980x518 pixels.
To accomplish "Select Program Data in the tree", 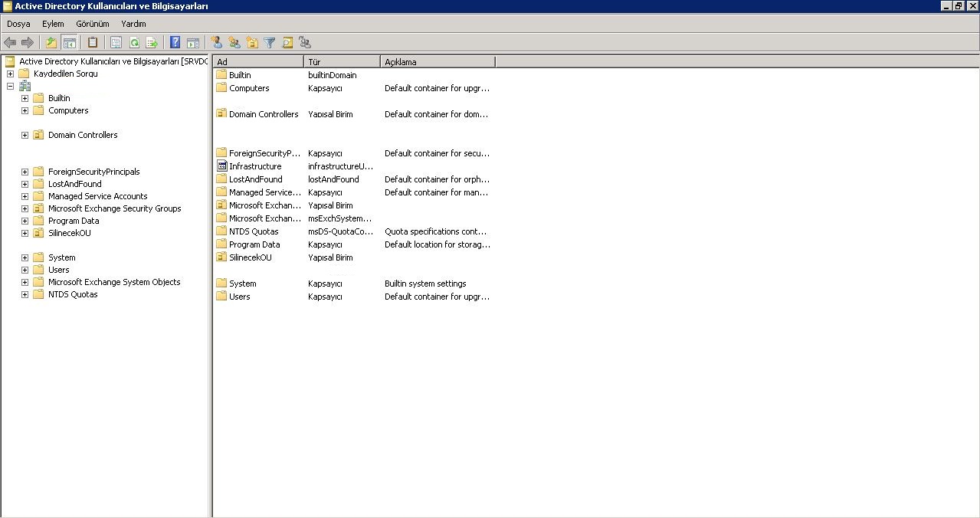I will pyautogui.click(x=74, y=221).
